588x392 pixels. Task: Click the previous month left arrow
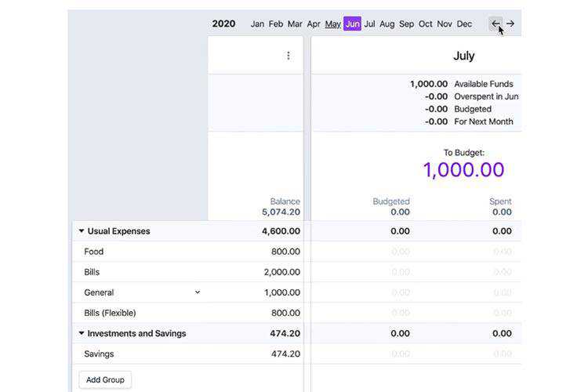click(495, 24)
